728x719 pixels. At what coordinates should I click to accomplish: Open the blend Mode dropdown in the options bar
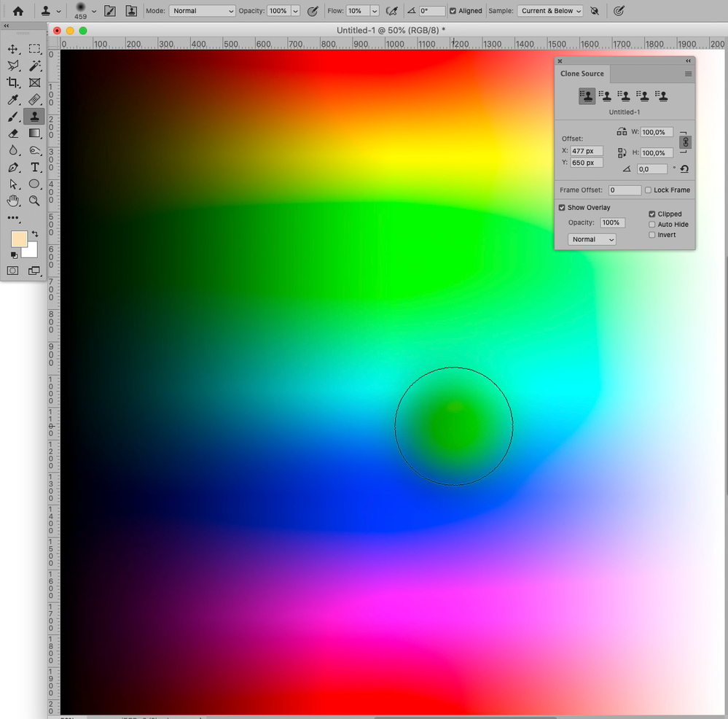(x=202, y=10)
